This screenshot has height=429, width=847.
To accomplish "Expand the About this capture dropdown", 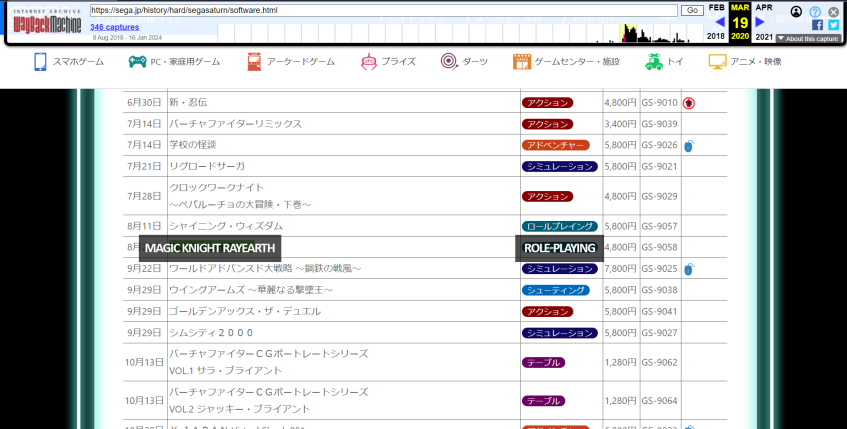I will (808, 39).
